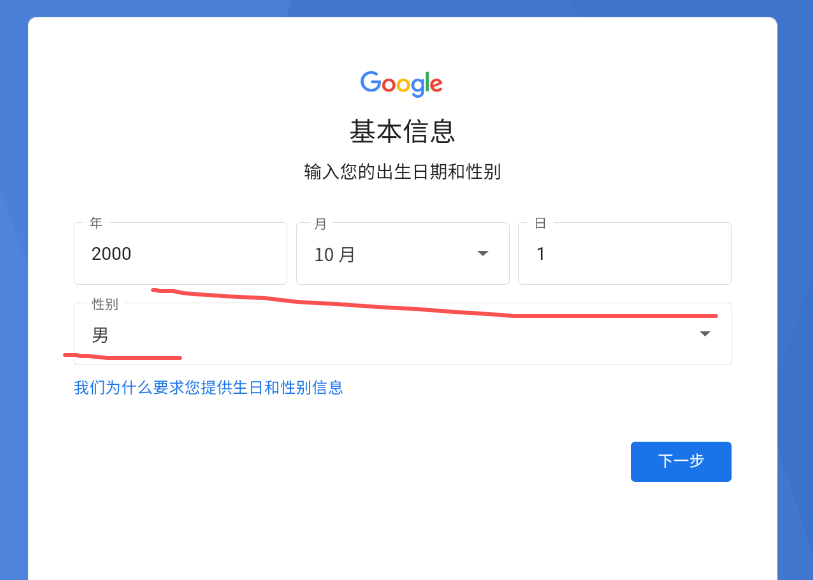The image size is (813, 580).
Task: Click inside the 年 year input field
Action: [180, 253]
